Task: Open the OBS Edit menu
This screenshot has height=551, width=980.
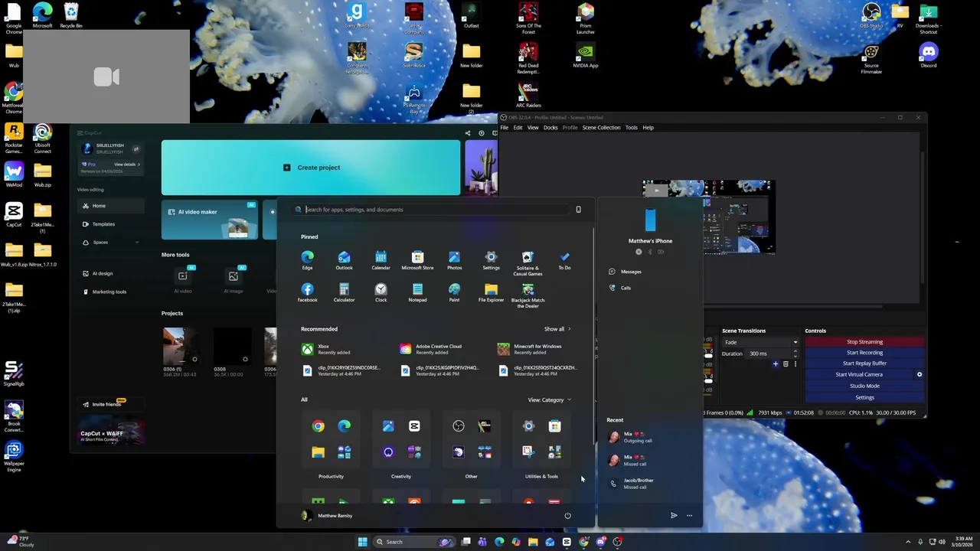Action: pyautogui.click(x=518, y=128)
